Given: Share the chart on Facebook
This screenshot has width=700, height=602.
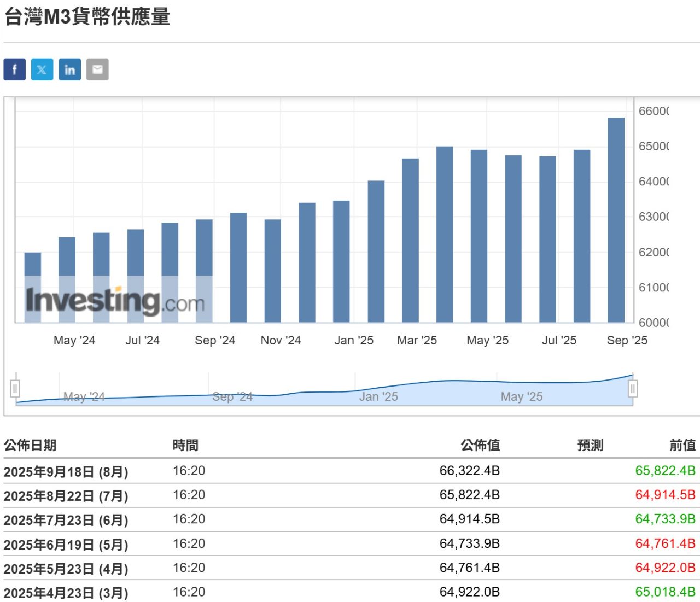Looking at the screenshot, I should coord(14,69).
